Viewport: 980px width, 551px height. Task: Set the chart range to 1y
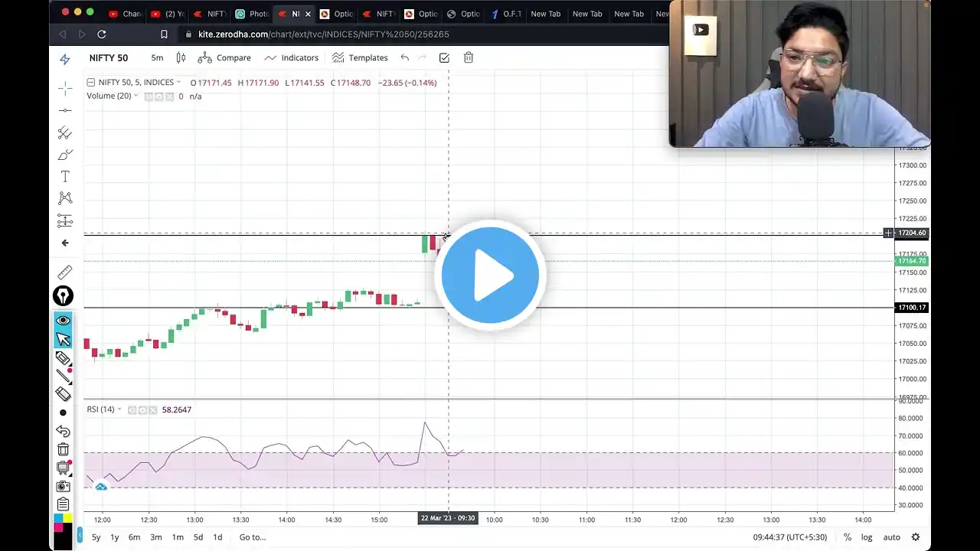[115, 537]
